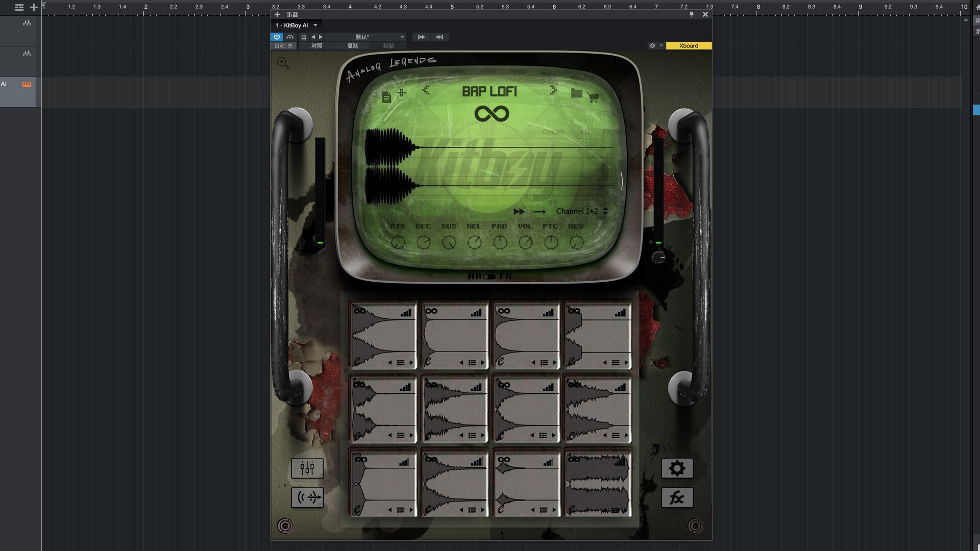Viewport: 980px width, 551px height.
Task: Click the arrow-from-bar button after preset box
Action: click(421, 37)
